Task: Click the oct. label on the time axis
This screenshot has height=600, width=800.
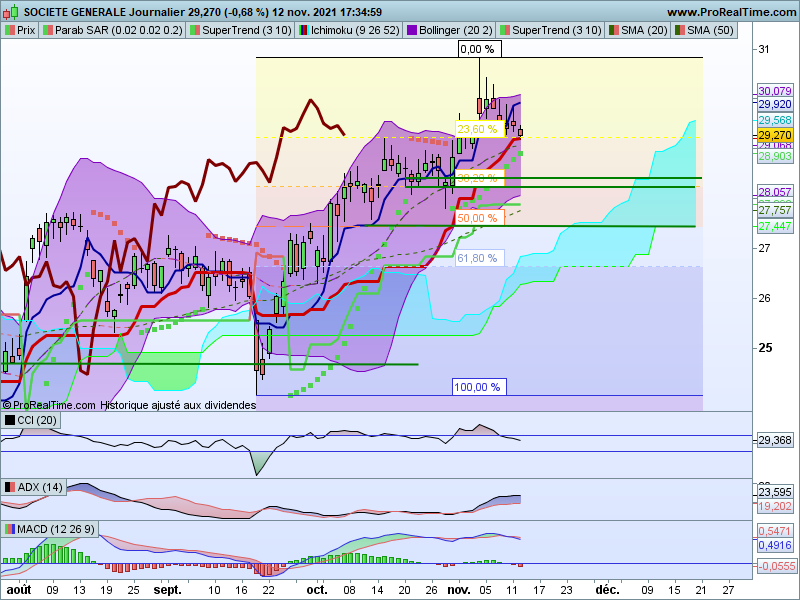Action: (317, 590)
